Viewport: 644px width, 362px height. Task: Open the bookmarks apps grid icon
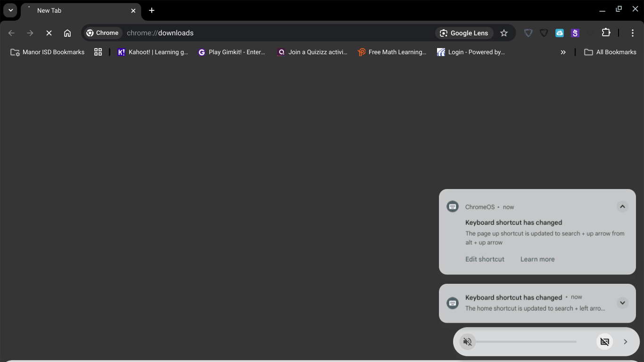tap(98, 52)
